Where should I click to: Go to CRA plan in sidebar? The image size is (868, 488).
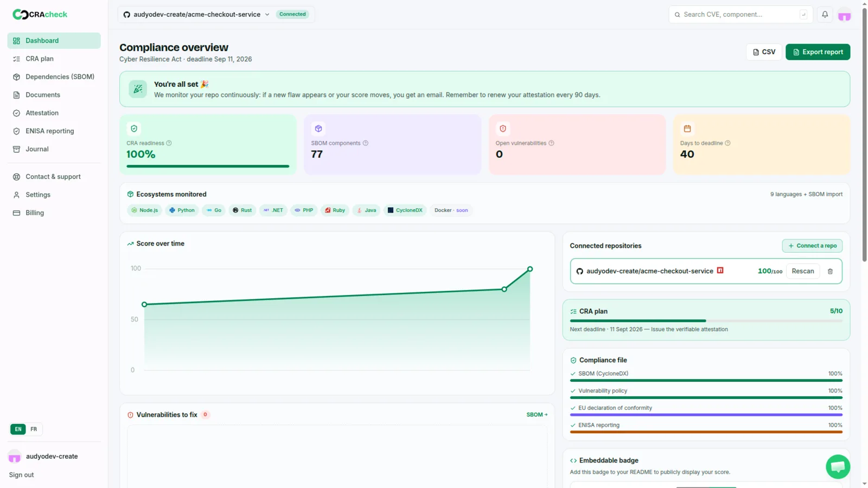tap(54, 59)
